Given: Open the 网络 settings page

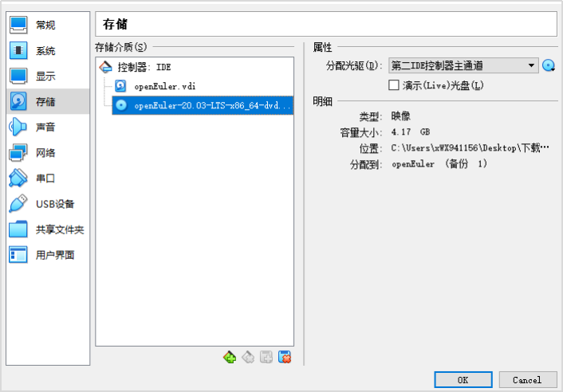Looking at the screenshot, I should [x=48, y=152].
